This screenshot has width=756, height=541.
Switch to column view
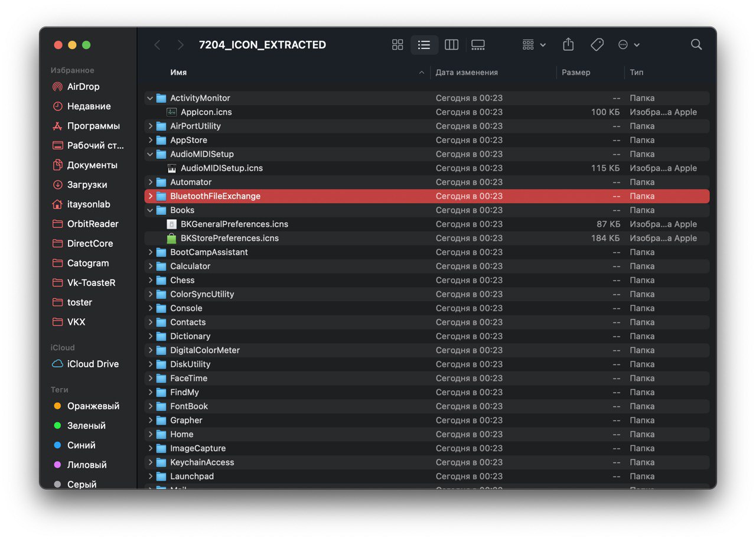tap(451, 45)
